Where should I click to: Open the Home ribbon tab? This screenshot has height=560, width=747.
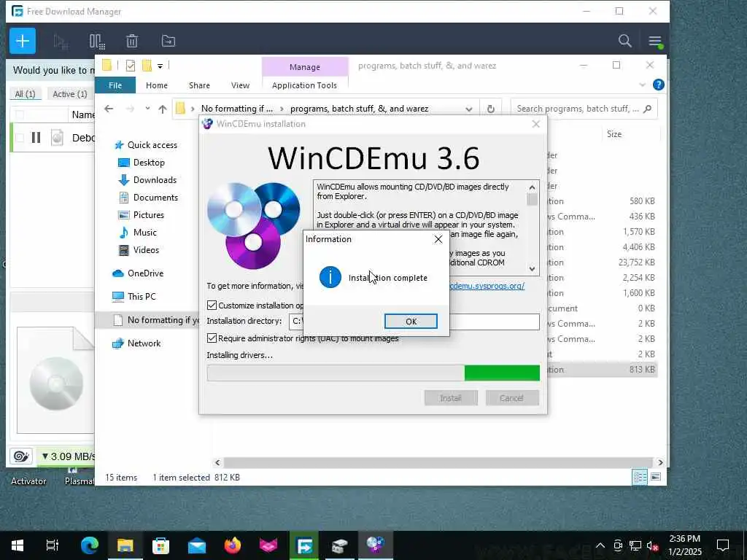(x=157, y=85)
